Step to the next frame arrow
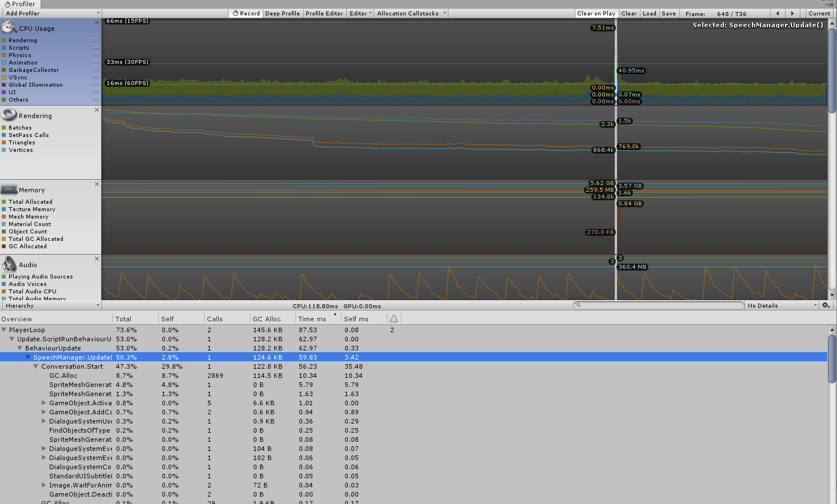Viewport: 837px width, 504px height. point(792,13)
